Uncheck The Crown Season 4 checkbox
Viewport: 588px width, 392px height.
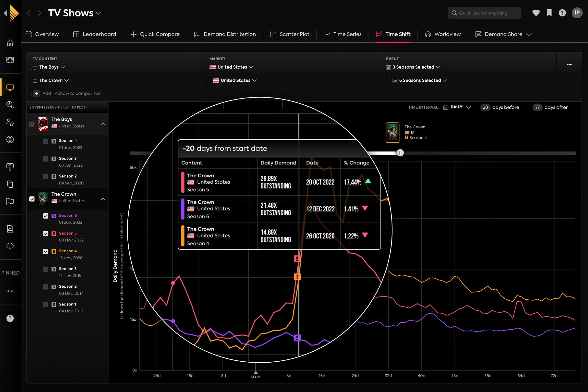[46, 252]
